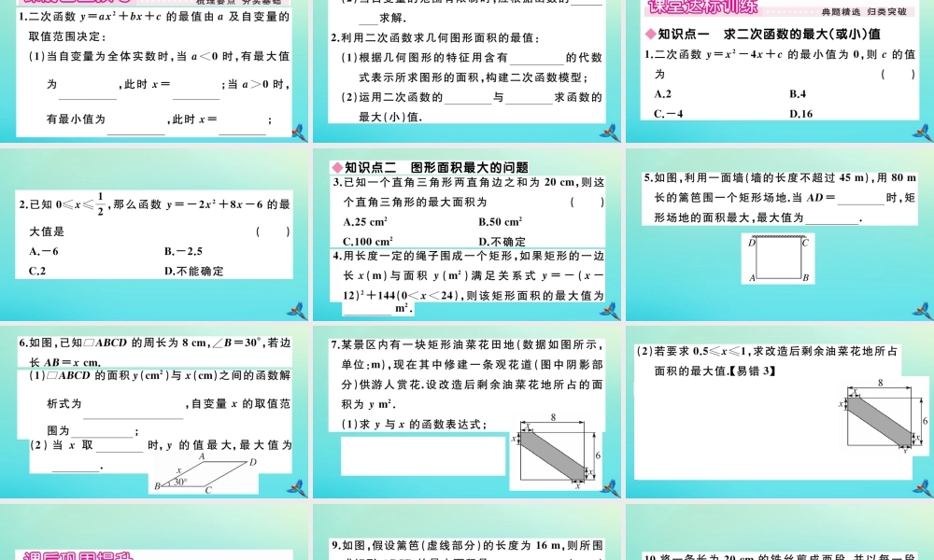Click the line (1)▱ABCD 的面积 y(cm²)与 x(cm)之间的函数解

pyautogui.click(x=161, y=375)
